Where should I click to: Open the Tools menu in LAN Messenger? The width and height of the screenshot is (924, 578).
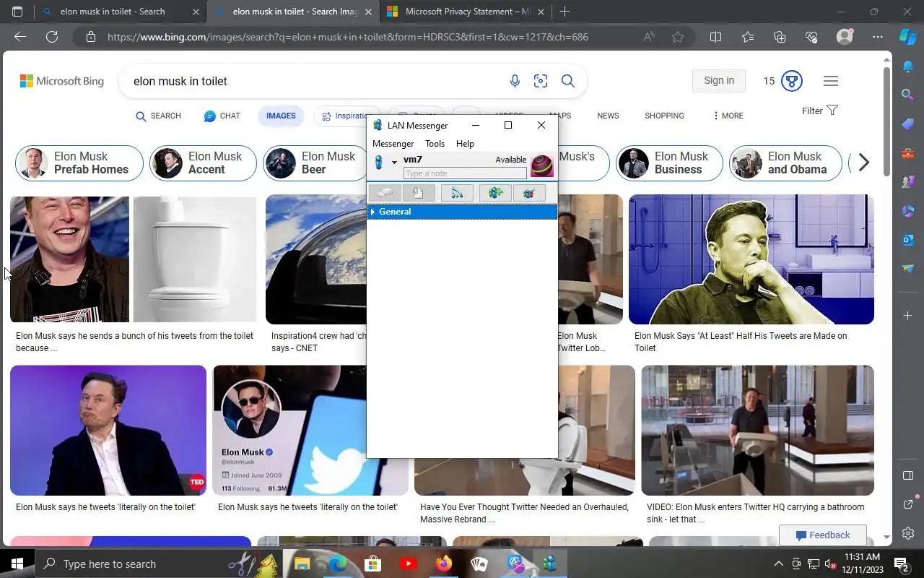[x=435, y=144]
